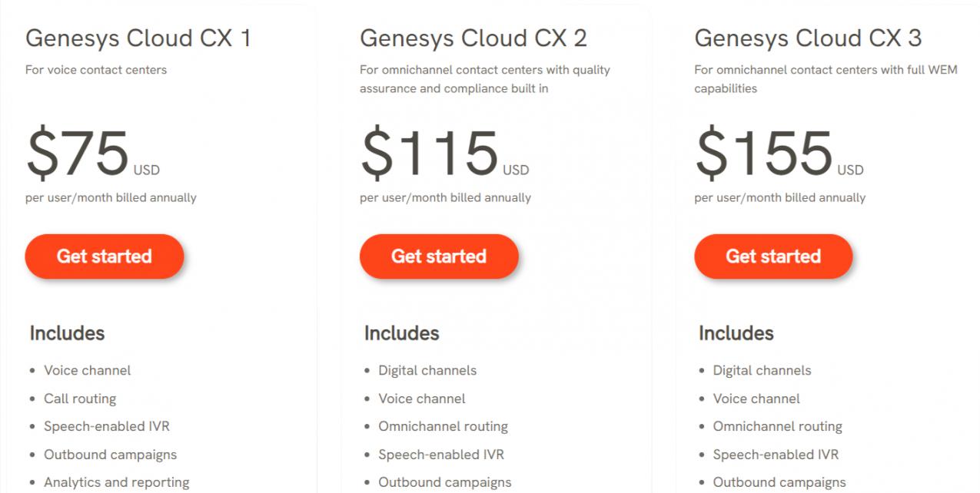Click the CX 1 Includes heading
This screenshot has width=980, height=493.
(67, 333)
